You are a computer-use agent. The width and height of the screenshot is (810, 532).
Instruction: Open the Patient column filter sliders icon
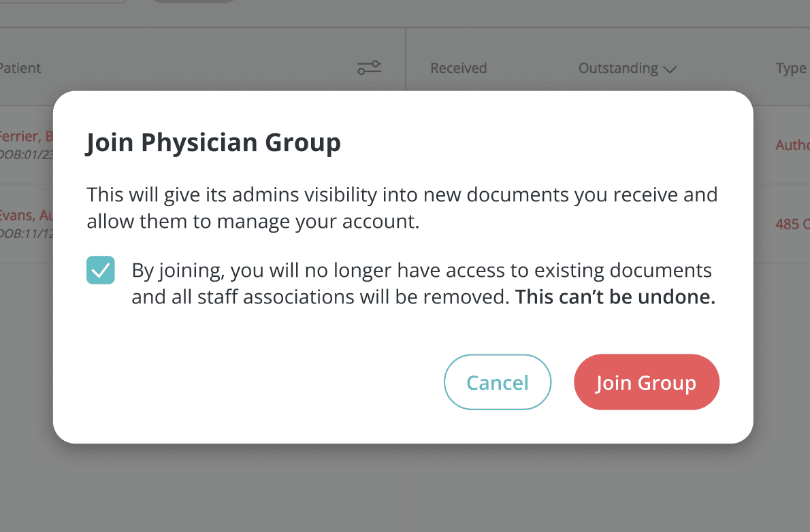tap(369, 67)
